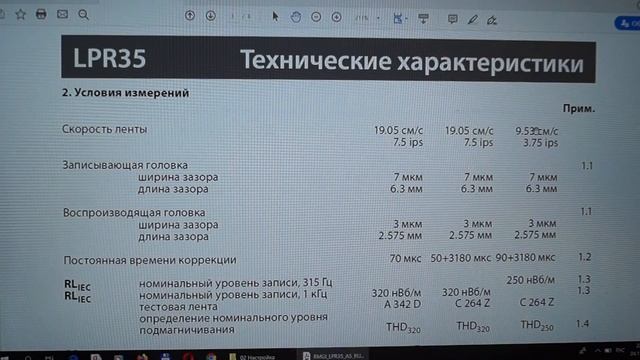Click the 'тестовая лента' row label
This screenshot has width=640, height=360.
click(x=178, y=307)
